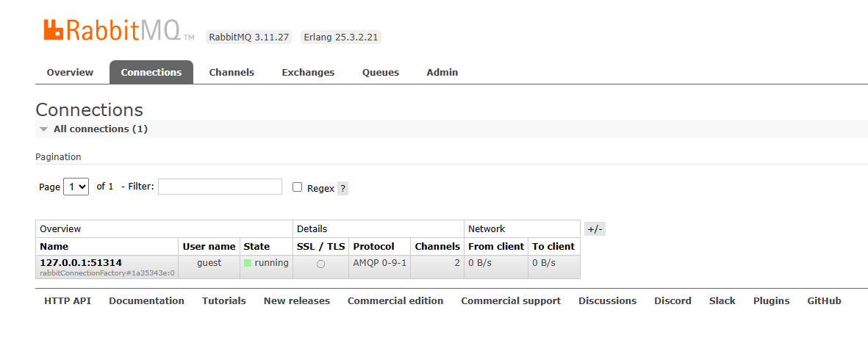
Task: Sort by From client column header
Action: [496, 246]
